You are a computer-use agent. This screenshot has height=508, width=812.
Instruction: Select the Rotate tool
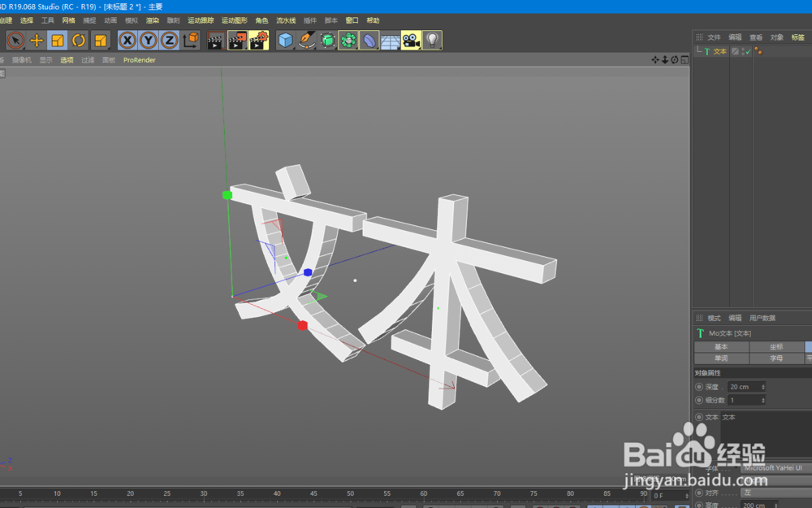click(76, 40)
